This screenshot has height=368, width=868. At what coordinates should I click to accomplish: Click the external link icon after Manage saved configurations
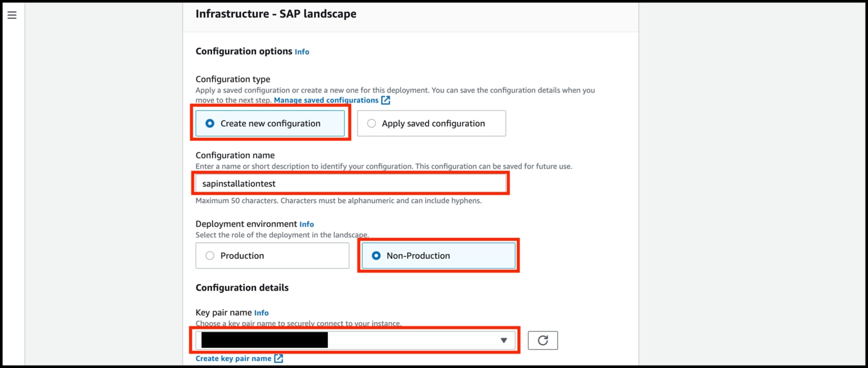385,100
